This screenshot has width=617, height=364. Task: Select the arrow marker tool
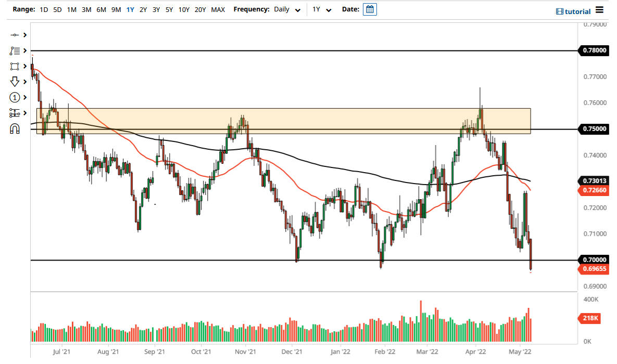pos(15,82)
